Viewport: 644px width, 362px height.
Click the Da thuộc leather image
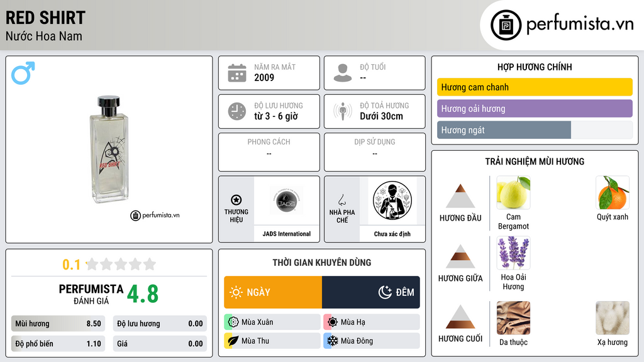(513, 317)
